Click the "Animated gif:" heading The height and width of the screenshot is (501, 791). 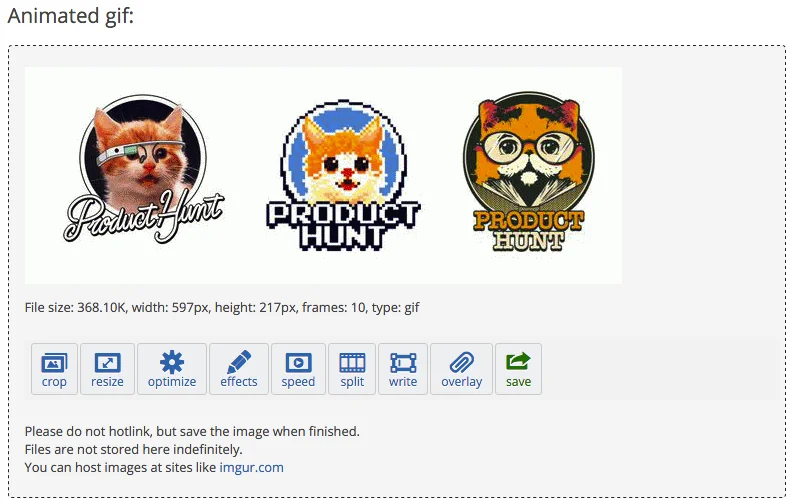coord(71,16)
